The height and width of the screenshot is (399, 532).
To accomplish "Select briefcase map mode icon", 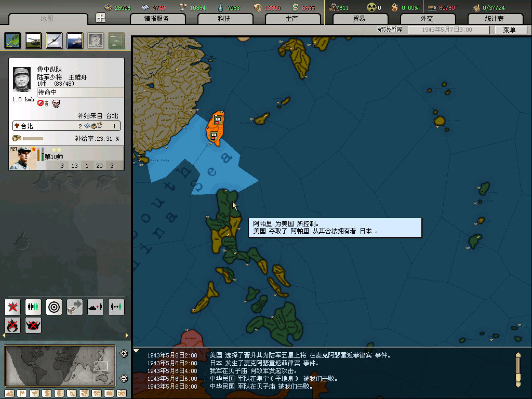I will [109, 393].
